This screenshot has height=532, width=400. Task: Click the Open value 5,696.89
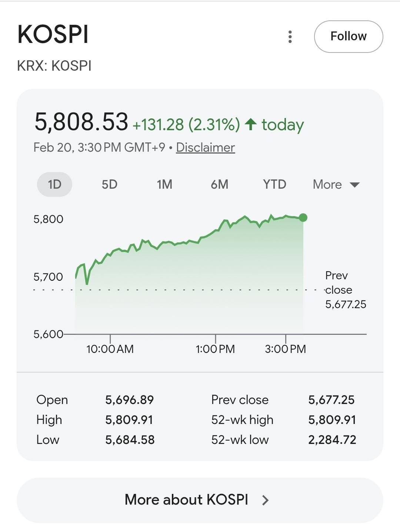tap(130, 400)
